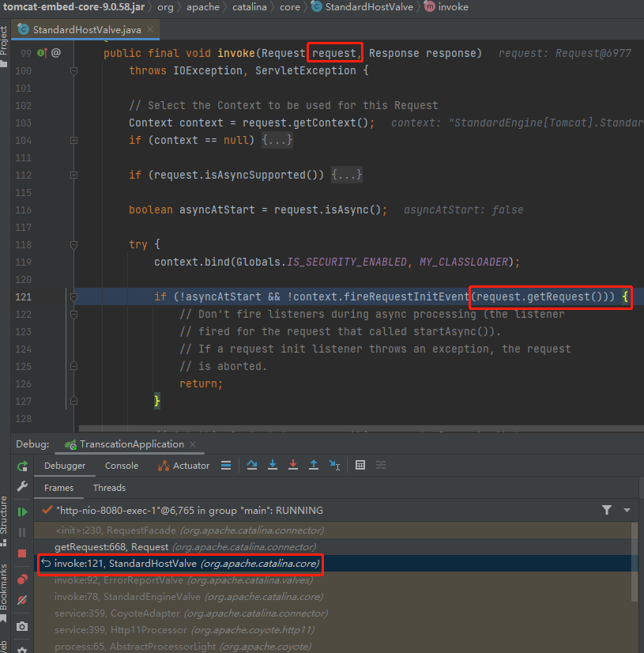Viewport: 644px width, 653px height.
Task: Click the override gutter icon on line 99
Action: click(x=42, y=53)
